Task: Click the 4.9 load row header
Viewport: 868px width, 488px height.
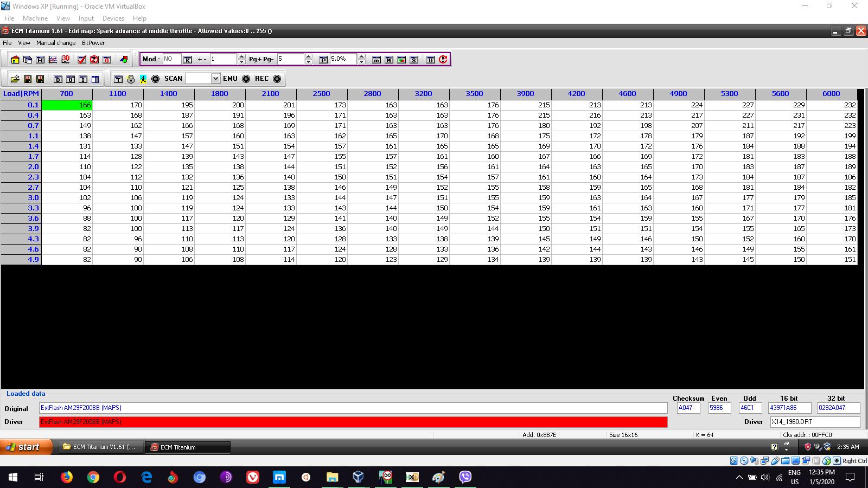Action: click(21, 260)
